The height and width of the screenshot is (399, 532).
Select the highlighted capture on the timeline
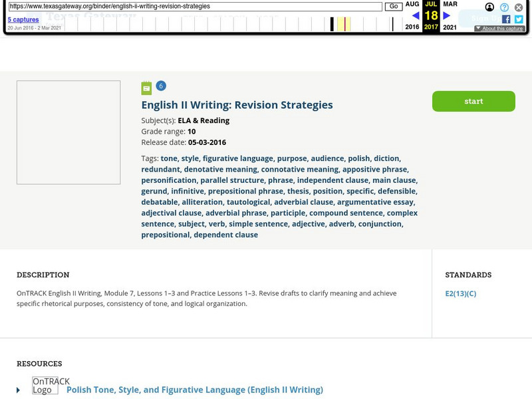coord(343,25)
